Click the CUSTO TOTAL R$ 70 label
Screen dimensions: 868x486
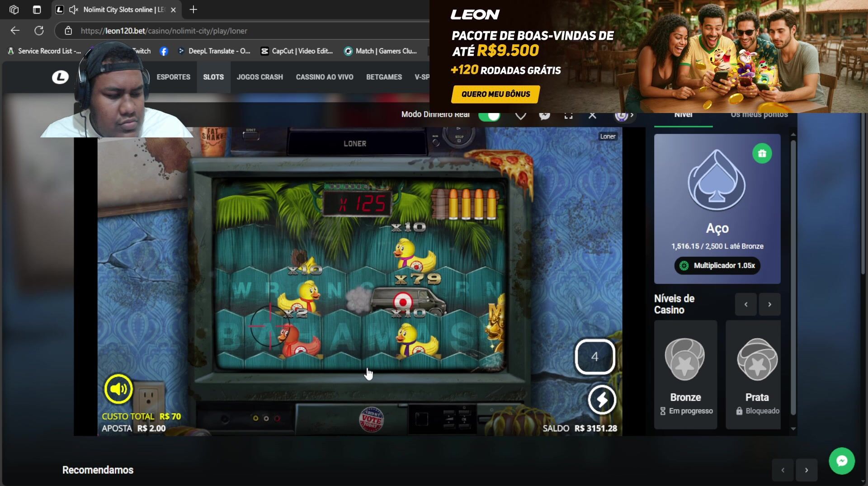141,416
